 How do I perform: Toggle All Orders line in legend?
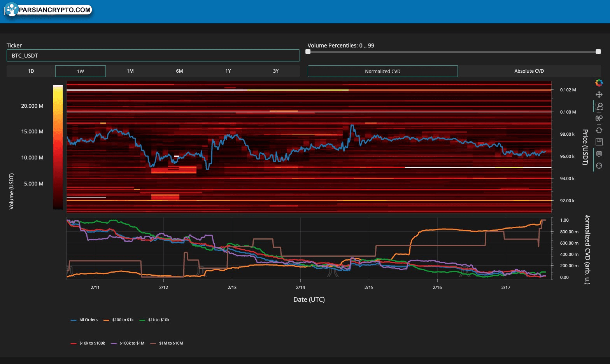point(84,320)
